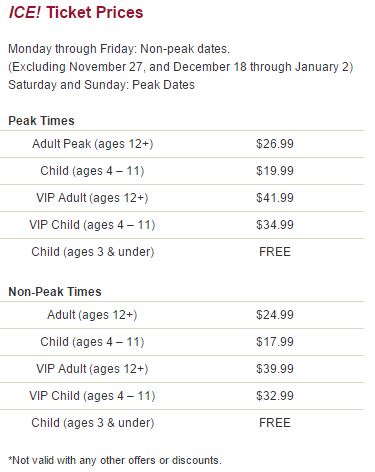Select the non-peak Adult (ages 12+) label
Viewport: 375px width, 472px height.
coord(92,315)
